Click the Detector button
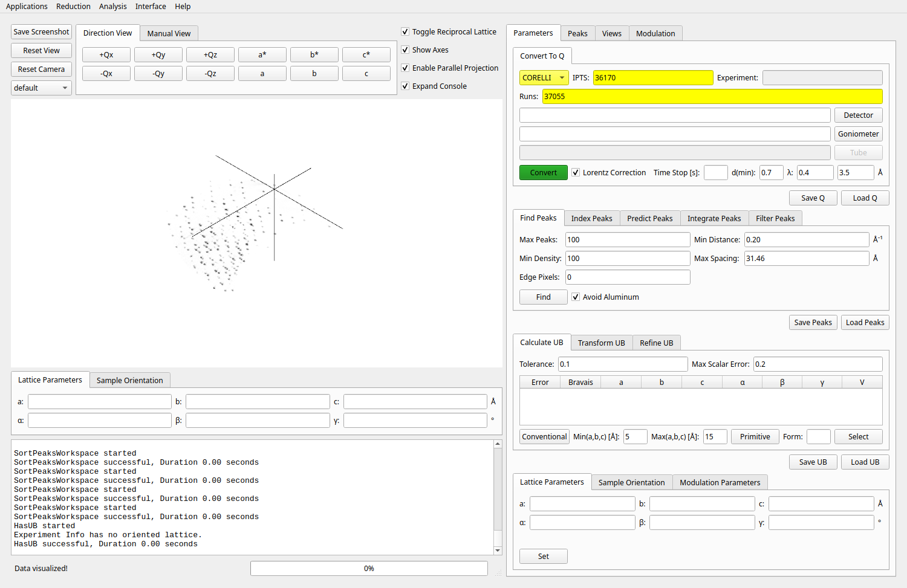Image resolution: width=907 pixels, height=588 pixels. tap(859, 115)
